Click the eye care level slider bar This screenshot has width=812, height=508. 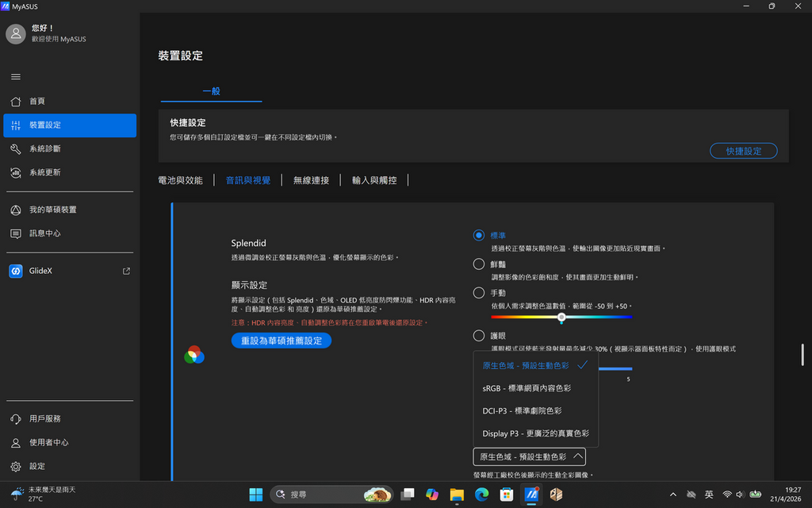tap(615, 368)
